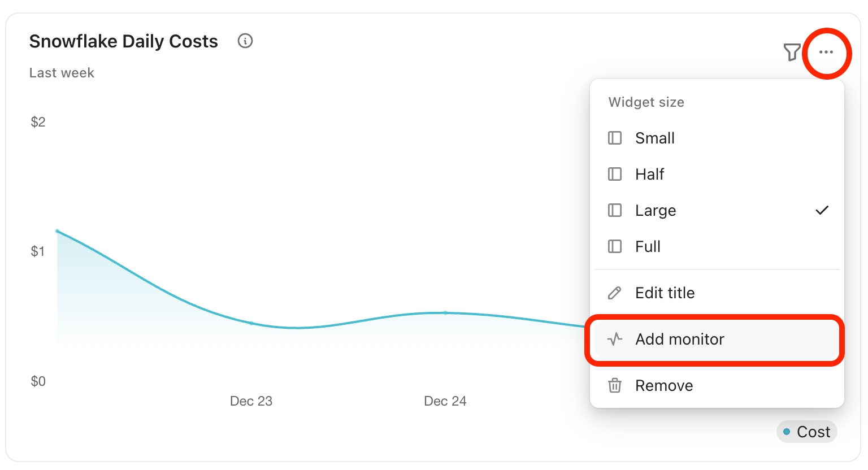The image size is (868, 470).
Task: Click the Edit title menu item
Action: point(665,293)
